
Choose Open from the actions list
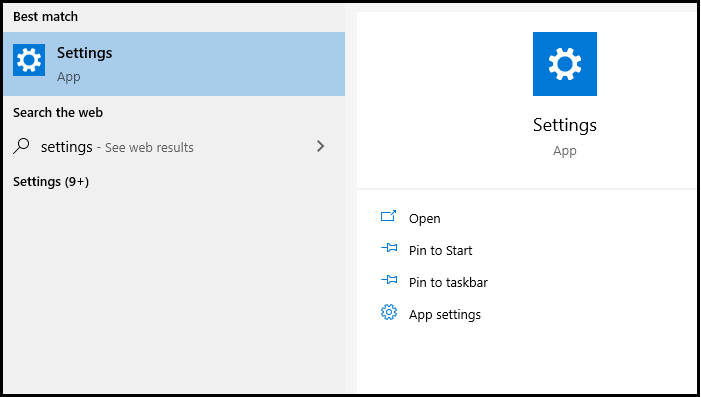pos(424,219)
